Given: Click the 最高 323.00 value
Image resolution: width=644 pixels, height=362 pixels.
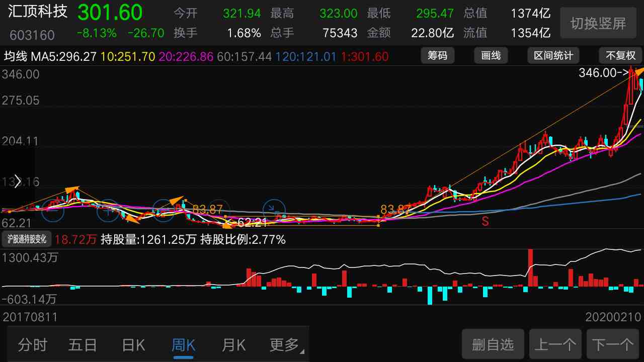Looking at the screenshot, I should click(x=339, y=14).
